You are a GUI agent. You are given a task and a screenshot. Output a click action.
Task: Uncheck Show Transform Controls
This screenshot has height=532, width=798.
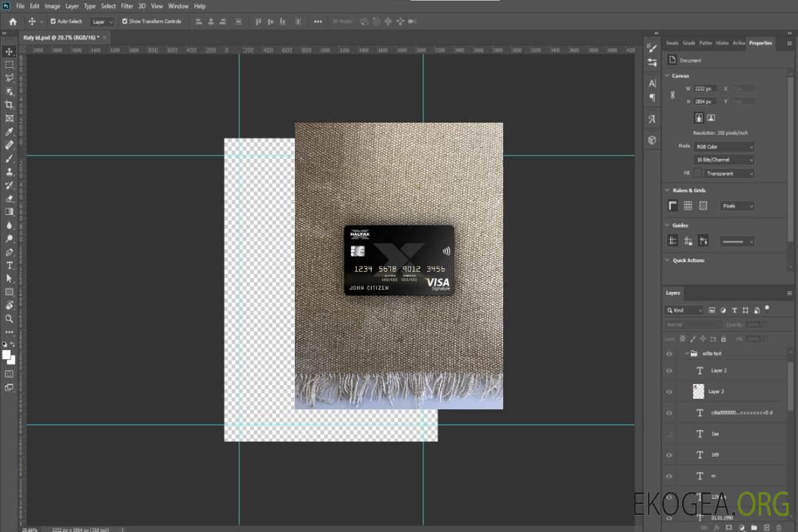125,21
